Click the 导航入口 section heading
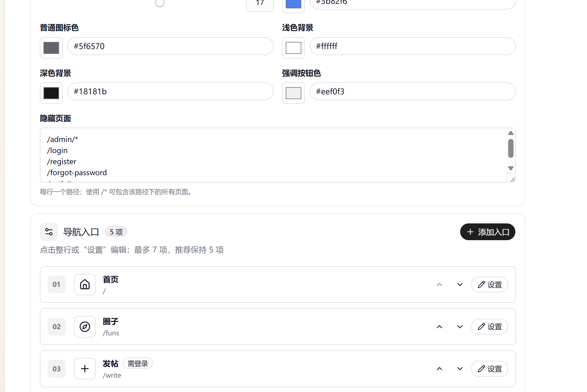The width and height of the screenshot is (587, 392). [81, 232]
